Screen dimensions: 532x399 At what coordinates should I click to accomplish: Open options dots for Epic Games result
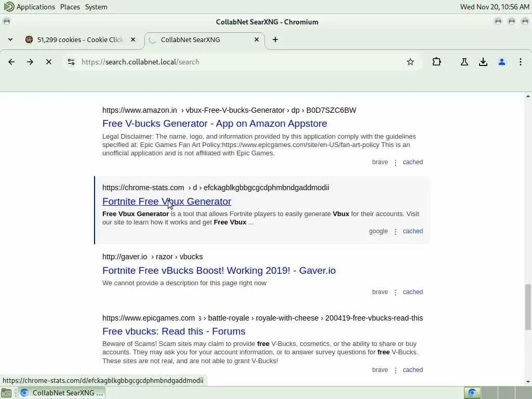point(395,370)
